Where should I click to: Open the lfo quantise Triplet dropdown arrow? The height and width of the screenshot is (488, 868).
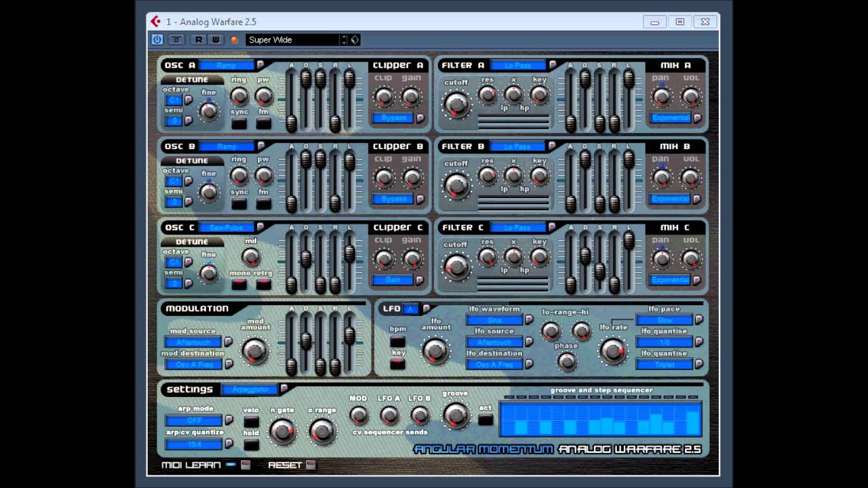[698, 364]
